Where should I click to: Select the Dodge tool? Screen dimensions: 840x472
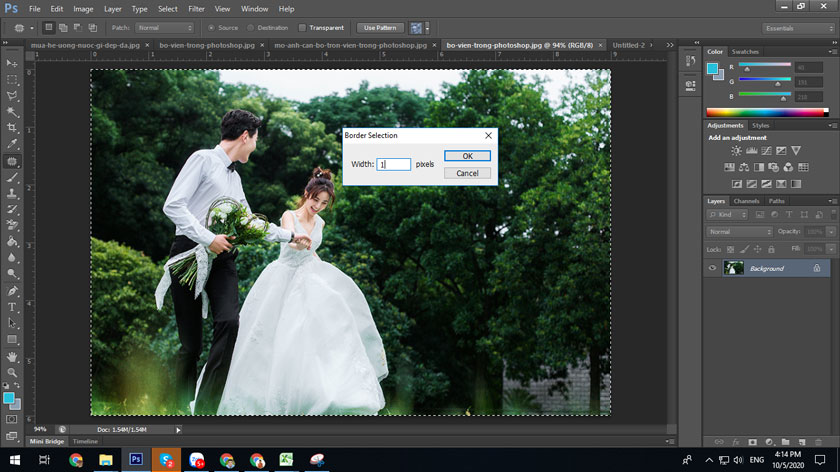12,274
